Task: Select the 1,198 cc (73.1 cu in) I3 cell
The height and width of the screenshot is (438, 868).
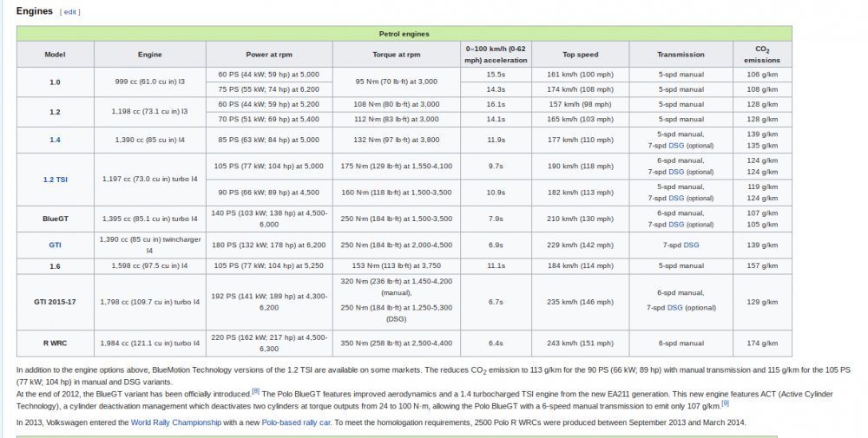Action: click(x=149, y=112)
